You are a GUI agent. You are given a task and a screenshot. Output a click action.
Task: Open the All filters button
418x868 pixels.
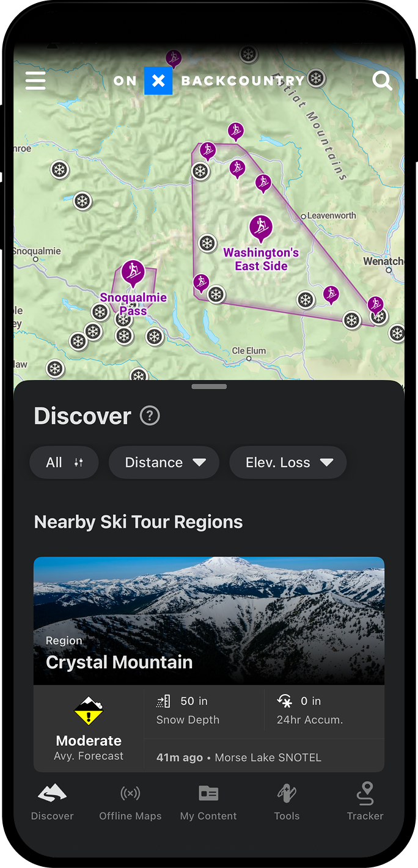64,462
